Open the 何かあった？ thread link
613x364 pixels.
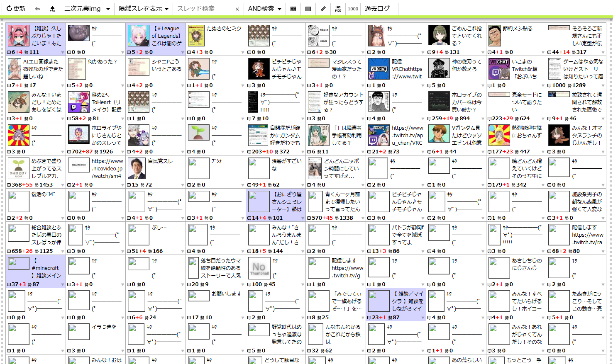[102, 62]
